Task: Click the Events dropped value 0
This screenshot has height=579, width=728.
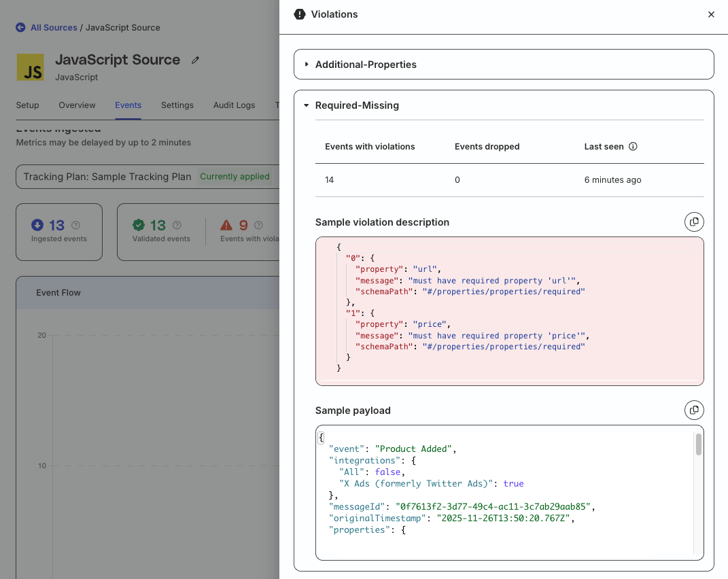Action: point(457,179)
